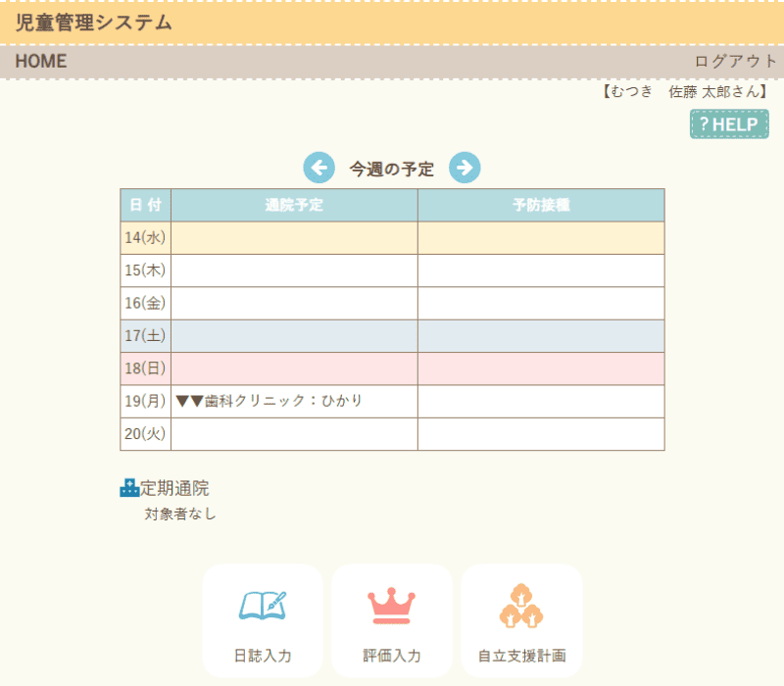
Task: Click the 予防接種 column header
Action: tap(541, 205)
